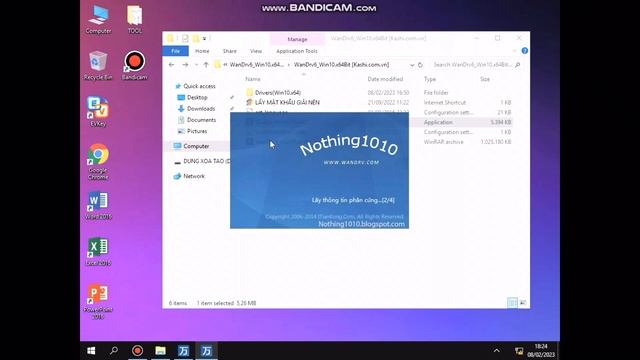The image size is (640, 360).
Task: Go back with the back arrow
Action: click(171, 65)
